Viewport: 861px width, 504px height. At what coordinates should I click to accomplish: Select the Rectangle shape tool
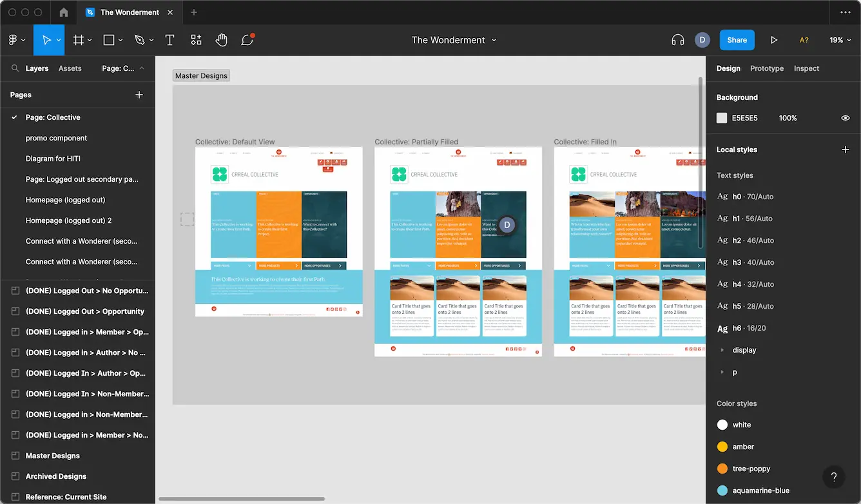109,40
